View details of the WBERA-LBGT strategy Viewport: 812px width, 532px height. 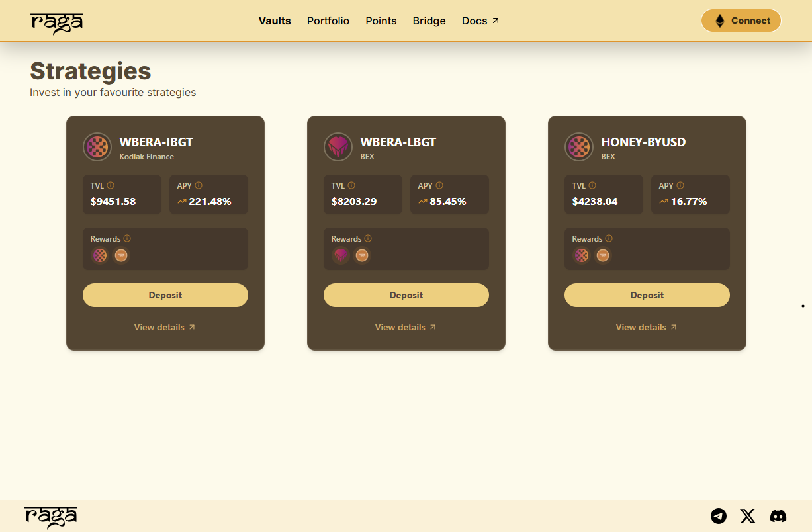[406, 327]
